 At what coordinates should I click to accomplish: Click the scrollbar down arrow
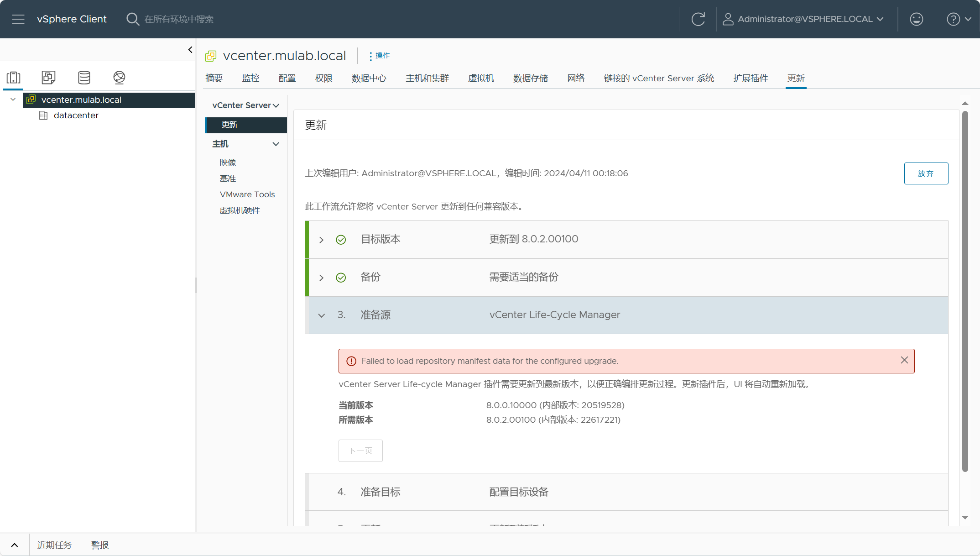click(x=965, y=517)
